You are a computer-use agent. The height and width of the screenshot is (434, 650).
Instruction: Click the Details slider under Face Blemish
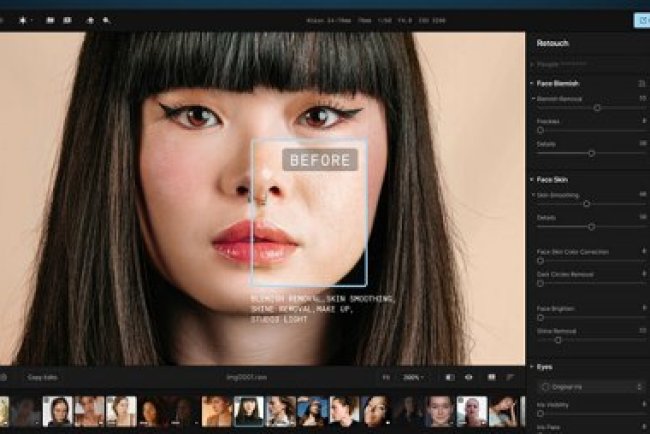click(592, 153)
